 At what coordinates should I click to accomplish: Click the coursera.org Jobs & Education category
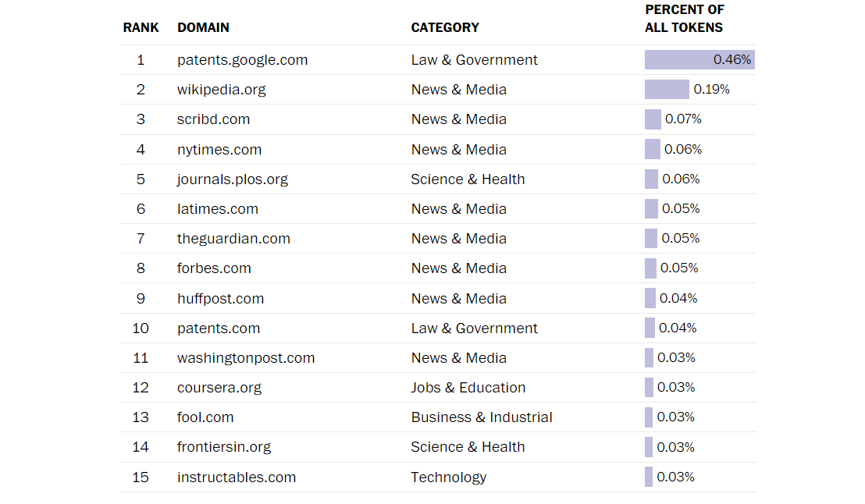click(468, 388)
